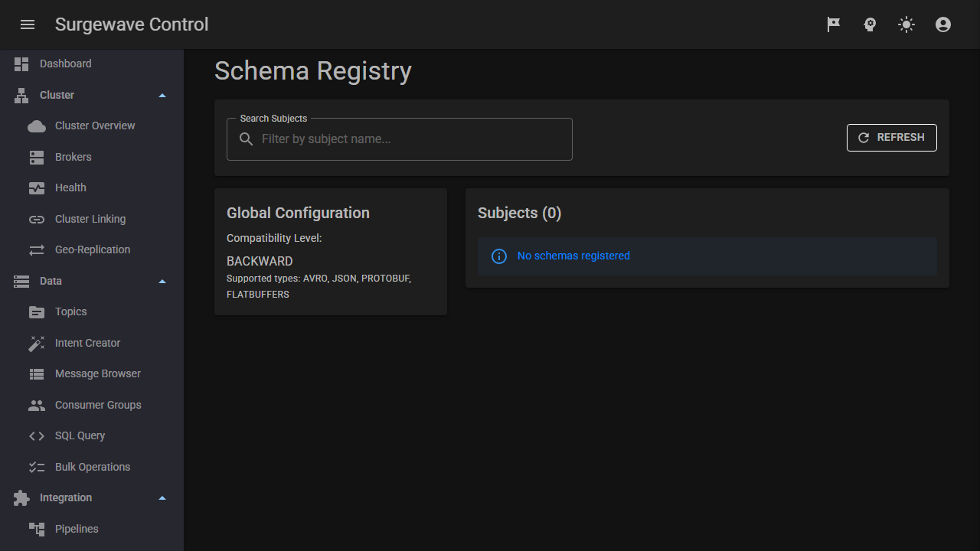Viewport: 980px width, 551px height.
Task: Open Message Browser
Action: pos(92,373)
